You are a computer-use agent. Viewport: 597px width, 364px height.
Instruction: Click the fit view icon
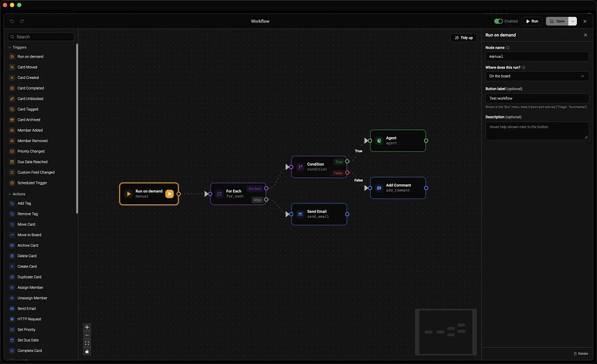87,343
